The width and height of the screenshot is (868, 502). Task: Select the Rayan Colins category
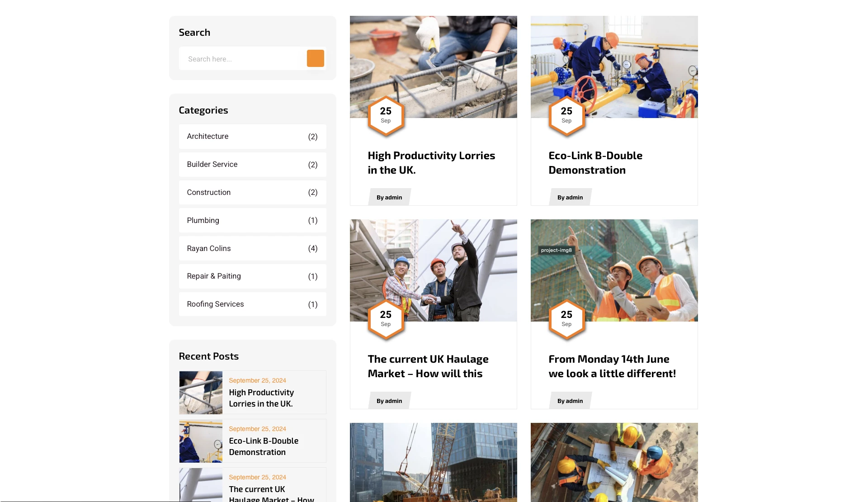click(208, 249)
